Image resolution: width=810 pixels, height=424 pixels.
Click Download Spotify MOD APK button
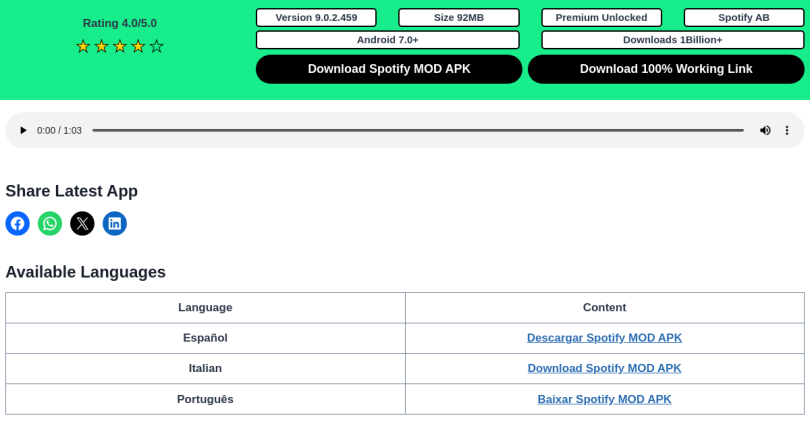coord(389,69)
